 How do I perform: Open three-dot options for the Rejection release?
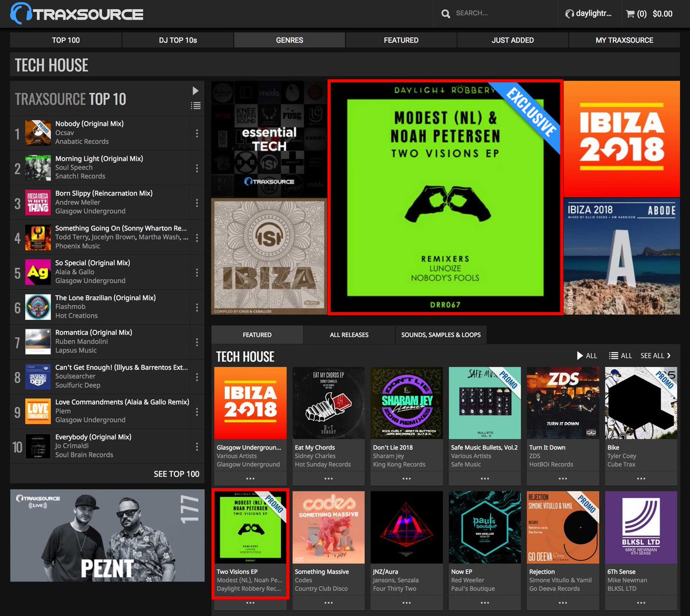563,602
